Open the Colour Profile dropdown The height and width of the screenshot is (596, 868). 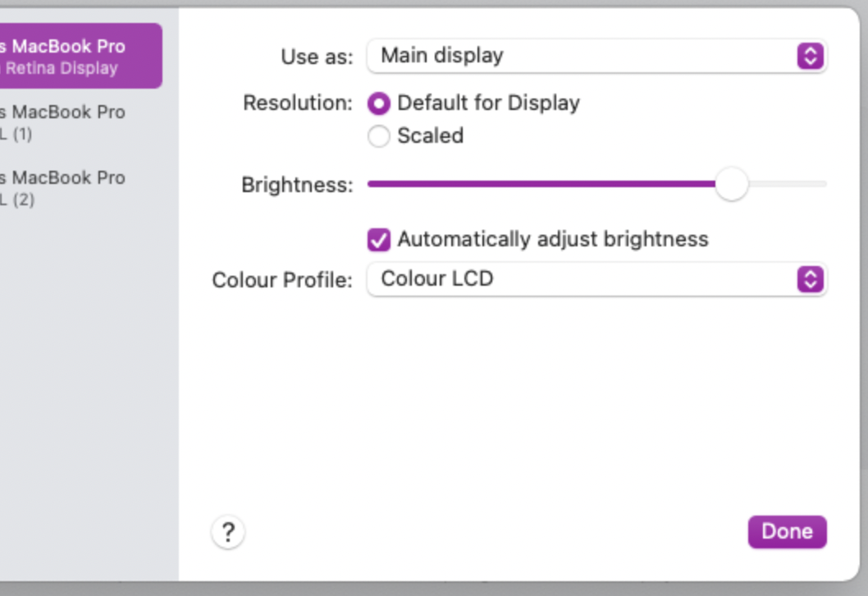(x=595, y=278)
